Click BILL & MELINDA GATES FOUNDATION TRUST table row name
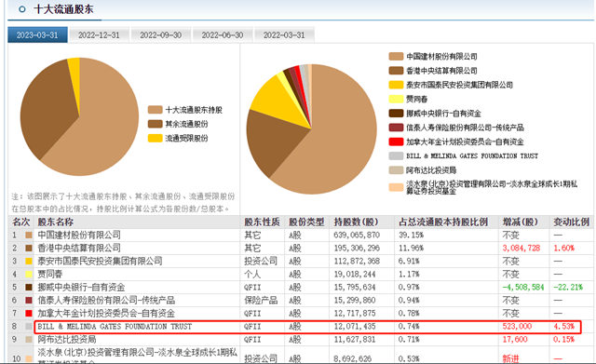 [115, 327]
